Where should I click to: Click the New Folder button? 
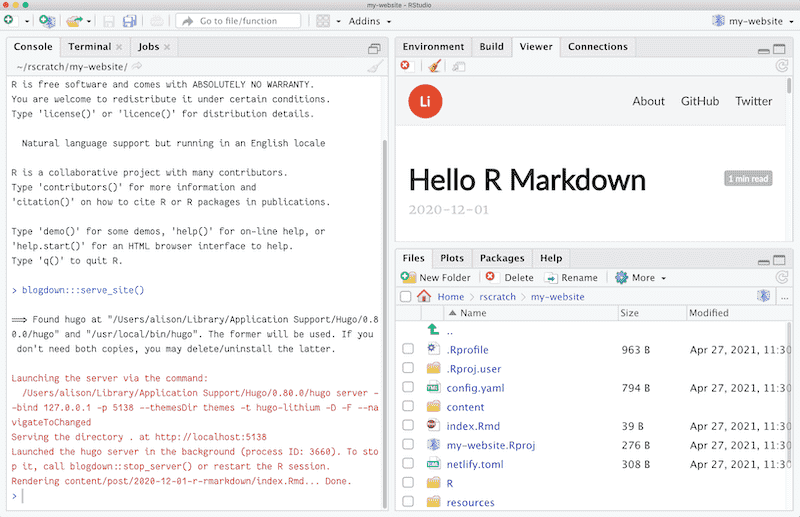pyautogui.click(x=436, y=277)
